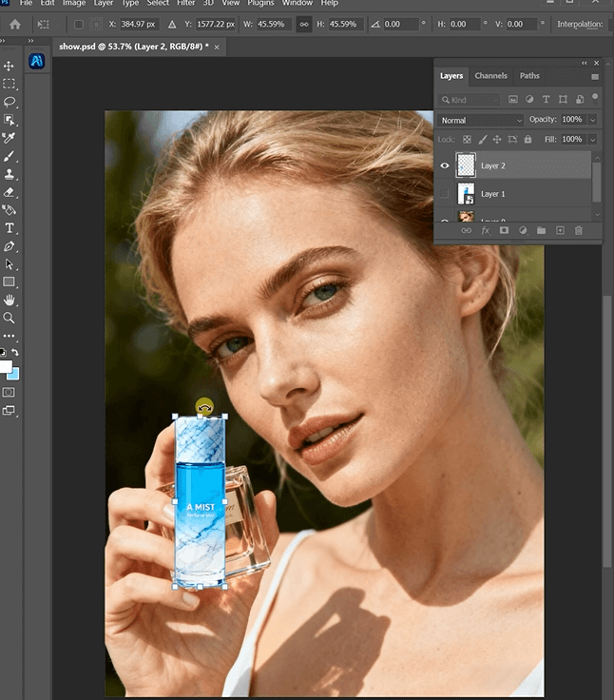Select the Horizontal Type tool

tap(10, 228)
